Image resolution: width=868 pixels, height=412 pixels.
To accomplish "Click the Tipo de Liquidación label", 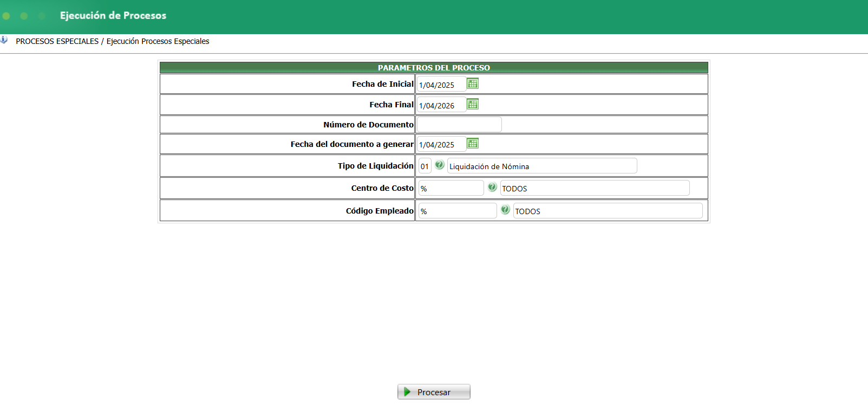I will [376, 166].
